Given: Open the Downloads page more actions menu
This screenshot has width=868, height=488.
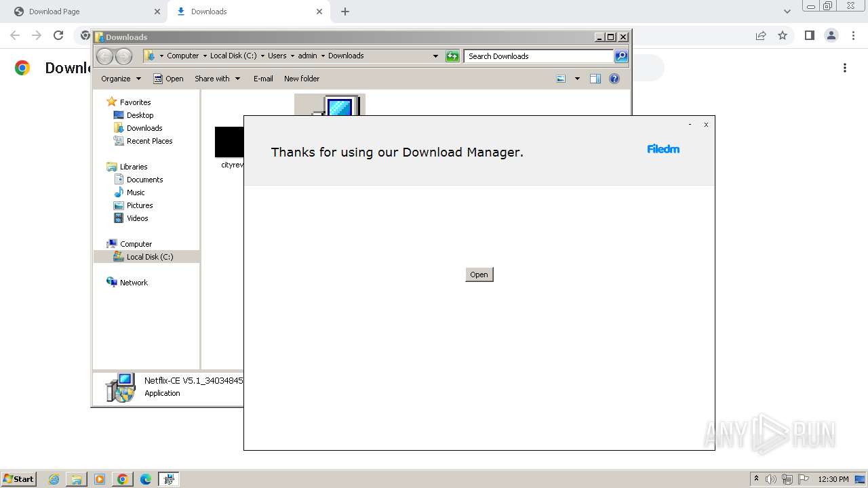Looking at the screenshot, I should 845,68.
